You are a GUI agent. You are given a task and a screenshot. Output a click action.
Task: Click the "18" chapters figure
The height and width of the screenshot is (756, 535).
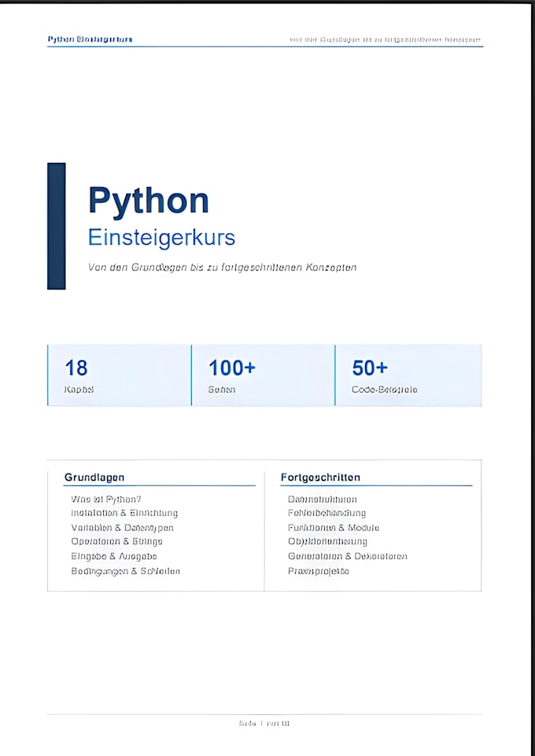pyautogui.click(x=76, y=368)
